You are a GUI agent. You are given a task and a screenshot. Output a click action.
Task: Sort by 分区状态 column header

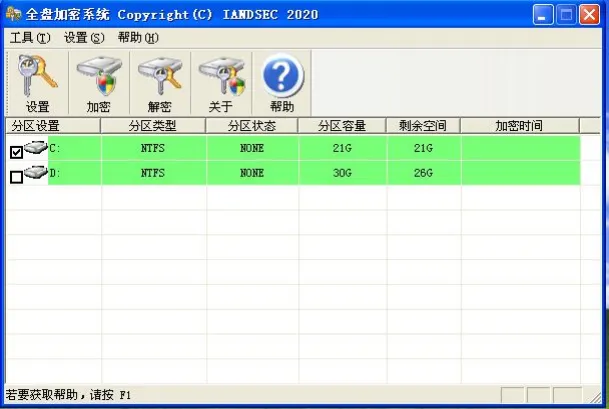point(252,126)
